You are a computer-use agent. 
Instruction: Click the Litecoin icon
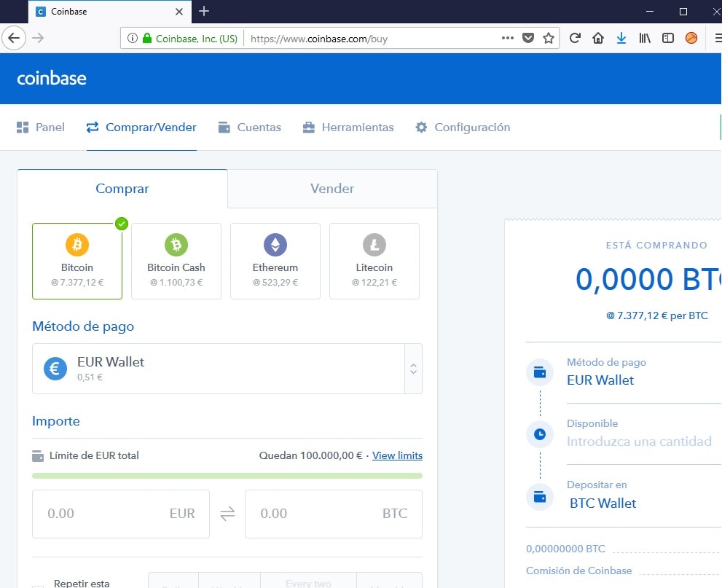[x=374, y=245]
